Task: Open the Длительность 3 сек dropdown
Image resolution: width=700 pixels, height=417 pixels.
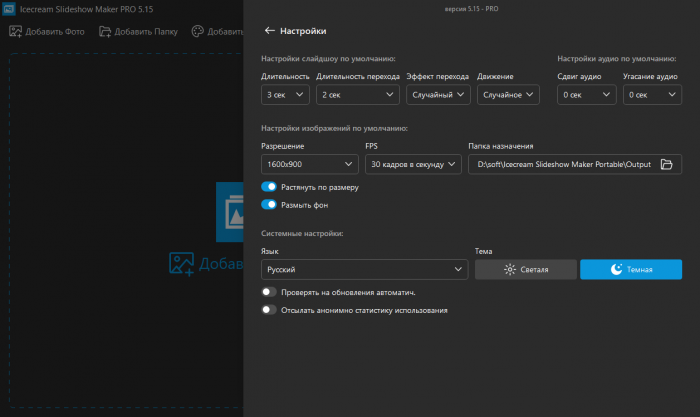Action: coord(285,95)
